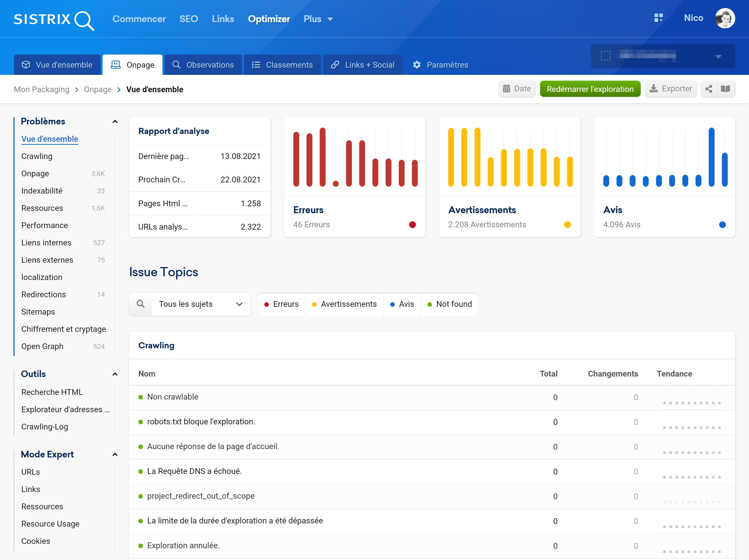The image size is (749, 560).
Task: Collapse the Mode Expert section
Action: [115, 454]
